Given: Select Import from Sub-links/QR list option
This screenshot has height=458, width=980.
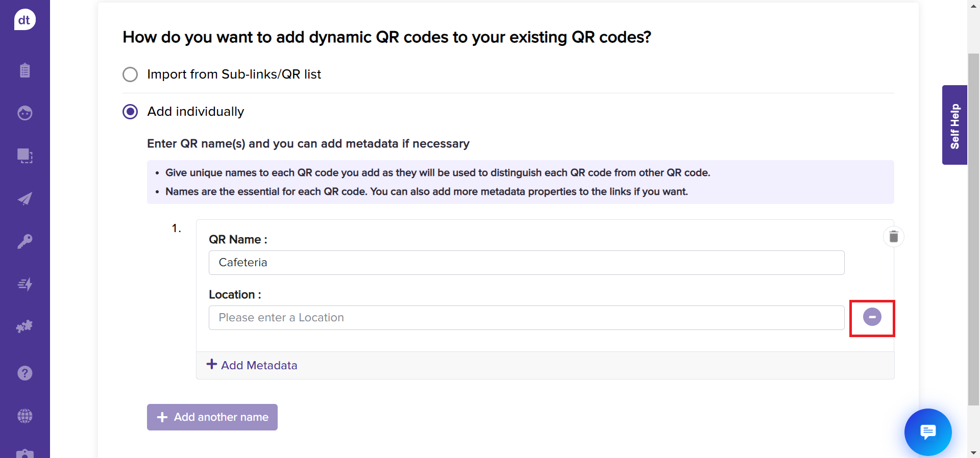Looking at the screenshot, I should click(130, 74).
